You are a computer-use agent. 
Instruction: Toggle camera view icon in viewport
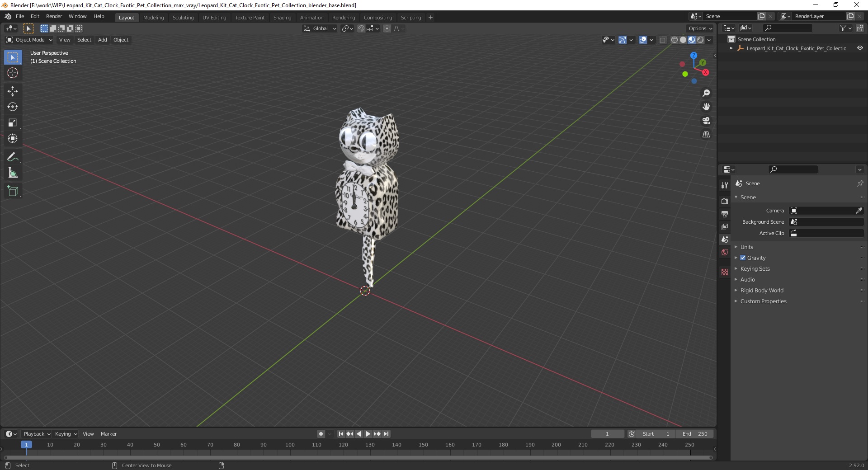coord(706,121)
